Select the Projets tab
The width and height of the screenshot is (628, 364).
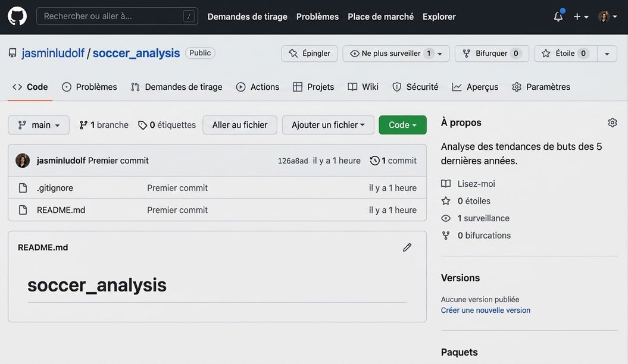pyautogui.click(x=313, y=87)
